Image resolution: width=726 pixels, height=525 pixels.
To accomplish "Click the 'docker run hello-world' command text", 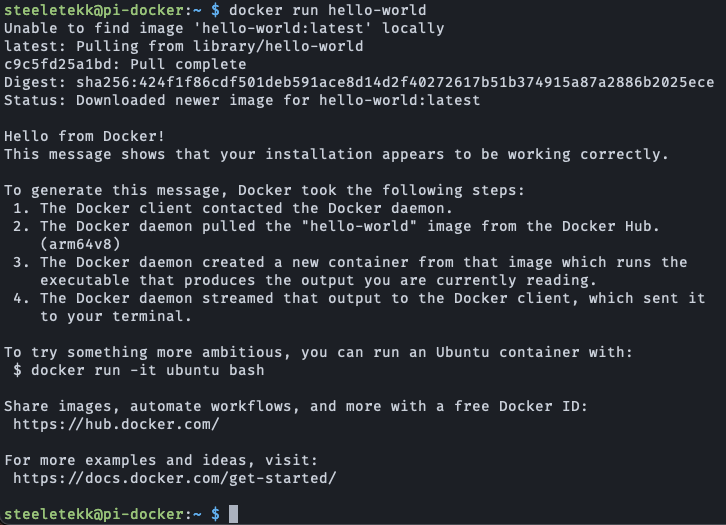I will click(328, 10).
